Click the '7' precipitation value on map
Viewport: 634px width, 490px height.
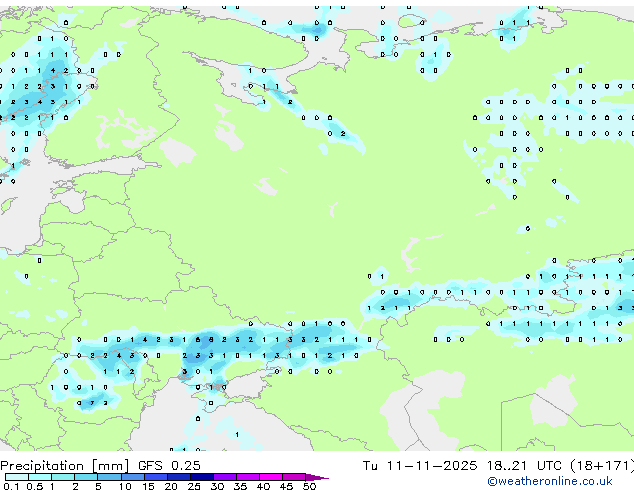tap(92, 403)
